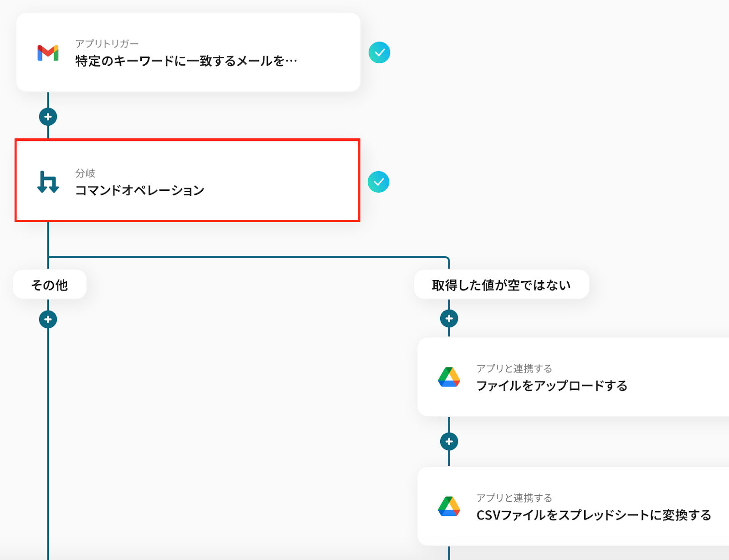Image resolution: width=729 pixels, height=560 pixels.
Task: Select the 取得した値が空ではない branch label
Action: pos(501,285)
